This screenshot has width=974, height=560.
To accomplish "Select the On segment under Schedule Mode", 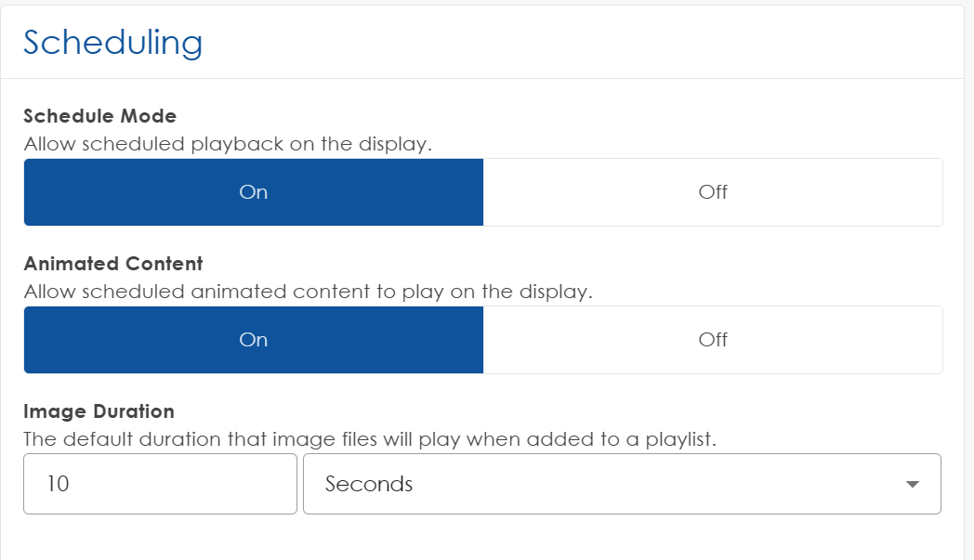I will (253, 192).
